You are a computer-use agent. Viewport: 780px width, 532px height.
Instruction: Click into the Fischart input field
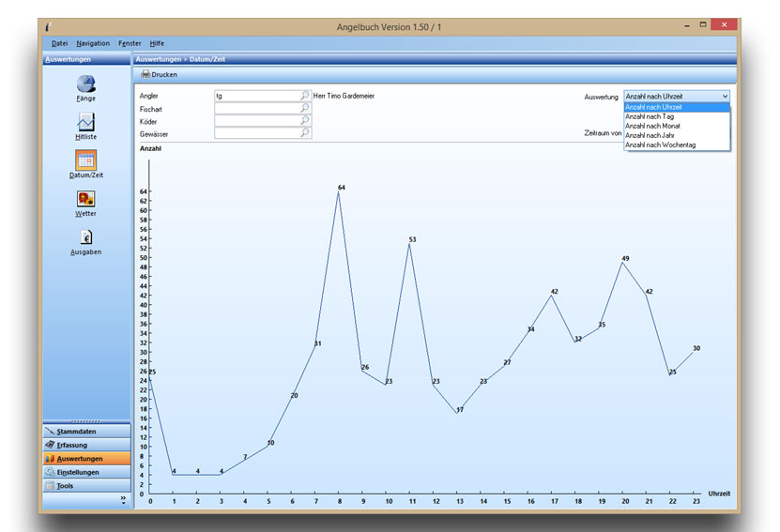tap(256, 108)
